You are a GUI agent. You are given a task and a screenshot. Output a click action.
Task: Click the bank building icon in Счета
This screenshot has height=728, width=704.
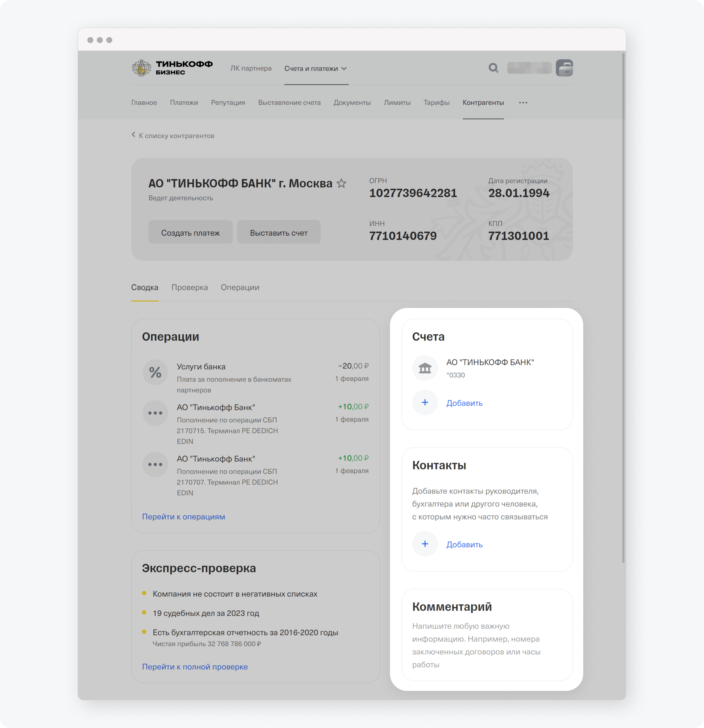425,368
